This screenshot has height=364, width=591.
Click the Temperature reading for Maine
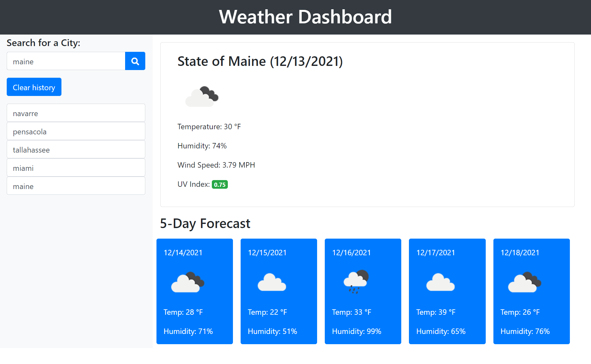pyautogui.click(x=209, y=127)
